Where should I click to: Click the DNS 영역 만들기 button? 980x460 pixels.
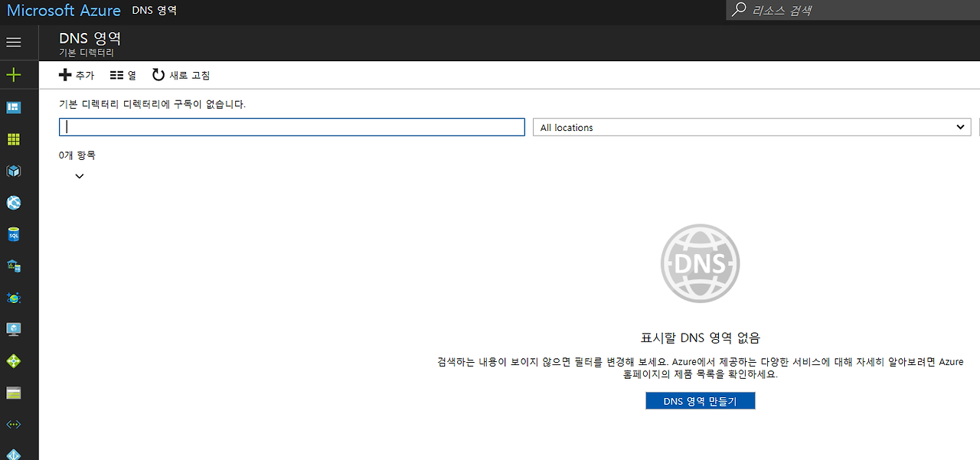[700, 401]
